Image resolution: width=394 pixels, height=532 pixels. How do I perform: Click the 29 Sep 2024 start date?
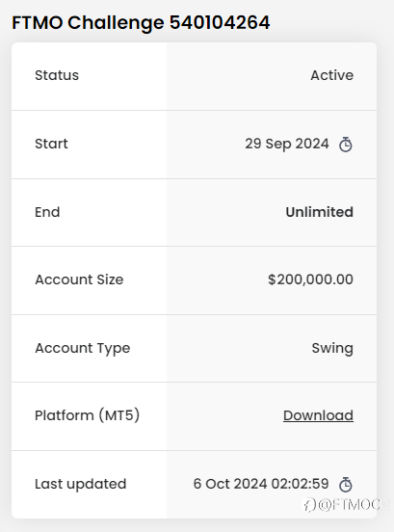[x=287, y=144]
